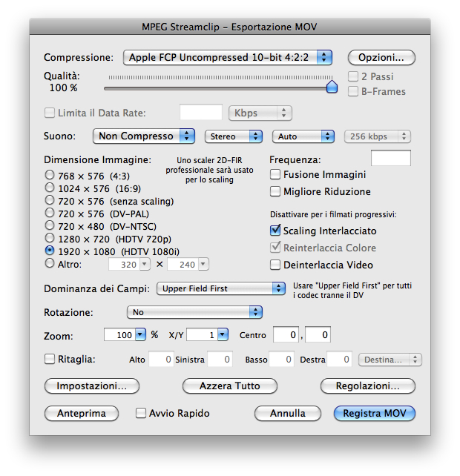
Task: Click the Annulla cancel button
Action: pyautogui.click(x=288, y=413)
